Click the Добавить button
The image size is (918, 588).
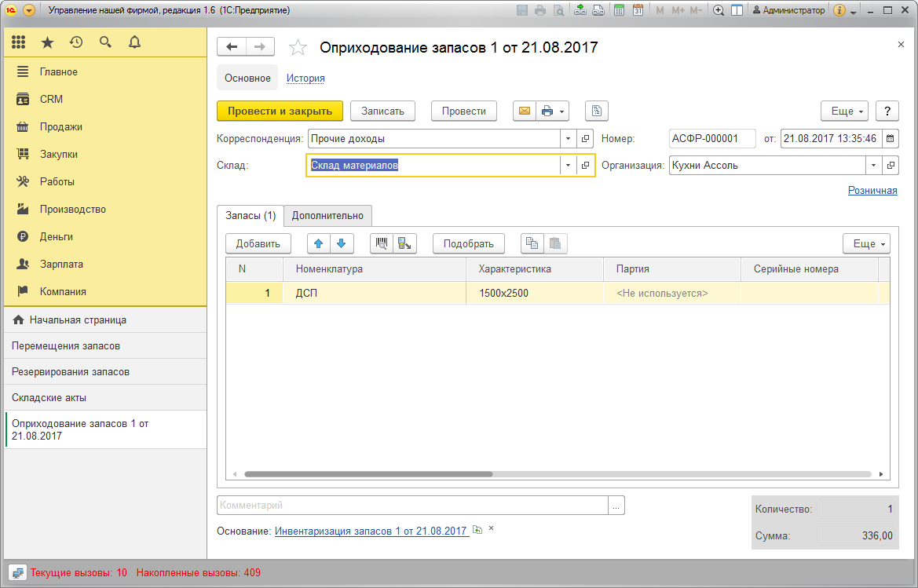click(x=258, y=243)
